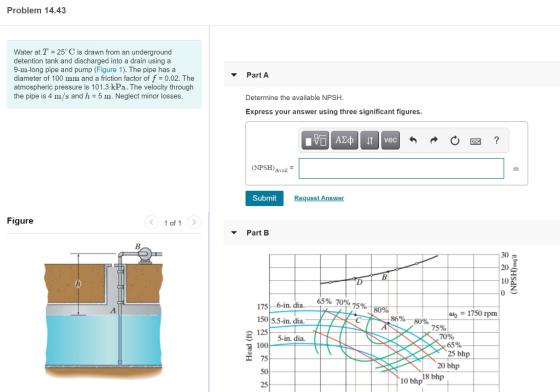Click 'Express your answer using three significant figures' text
The height and width of the screenshot is (392, 560).
(x=334, y=112)
